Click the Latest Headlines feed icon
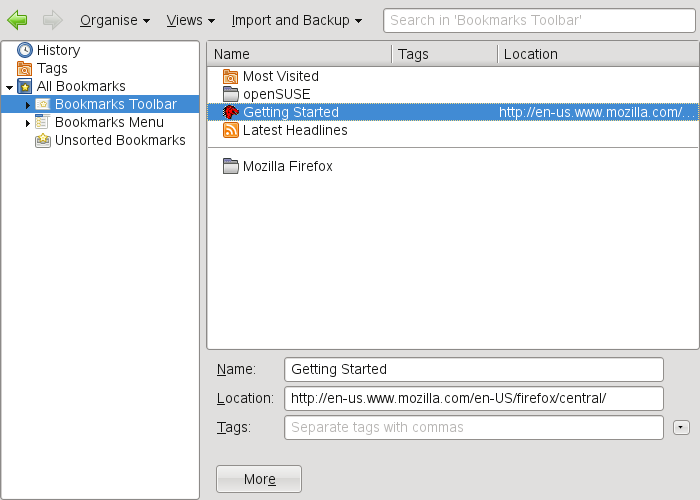This screenshot has width=700, height=500. click(x=231, y=130)
